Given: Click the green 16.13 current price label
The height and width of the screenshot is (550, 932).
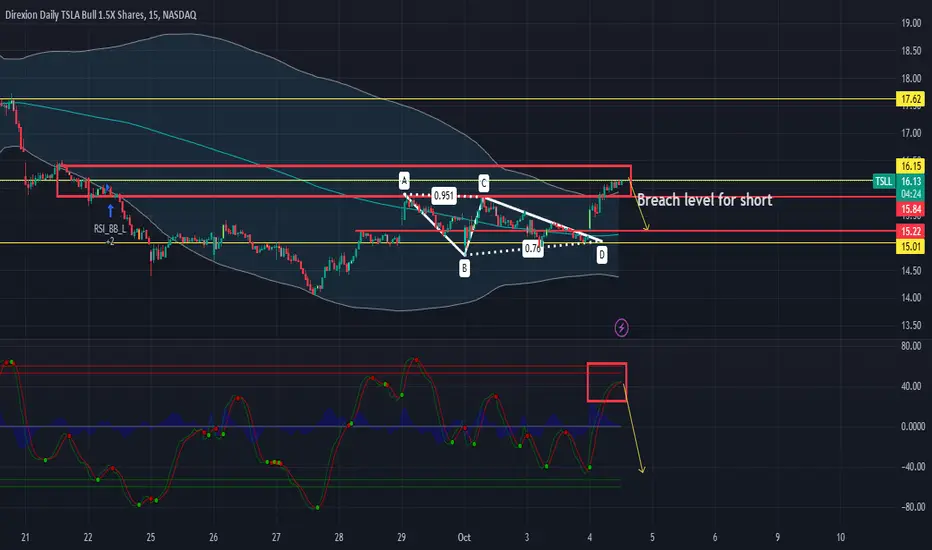Looking at the screenshot, I should click(x=911, y=181).
